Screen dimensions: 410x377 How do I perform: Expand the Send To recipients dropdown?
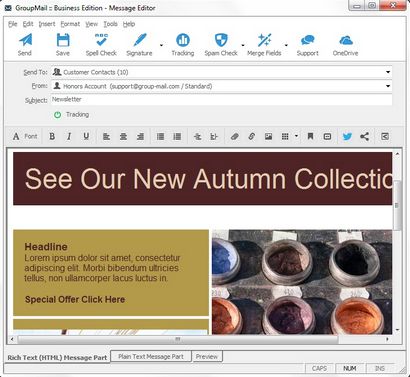click(388, 72)
